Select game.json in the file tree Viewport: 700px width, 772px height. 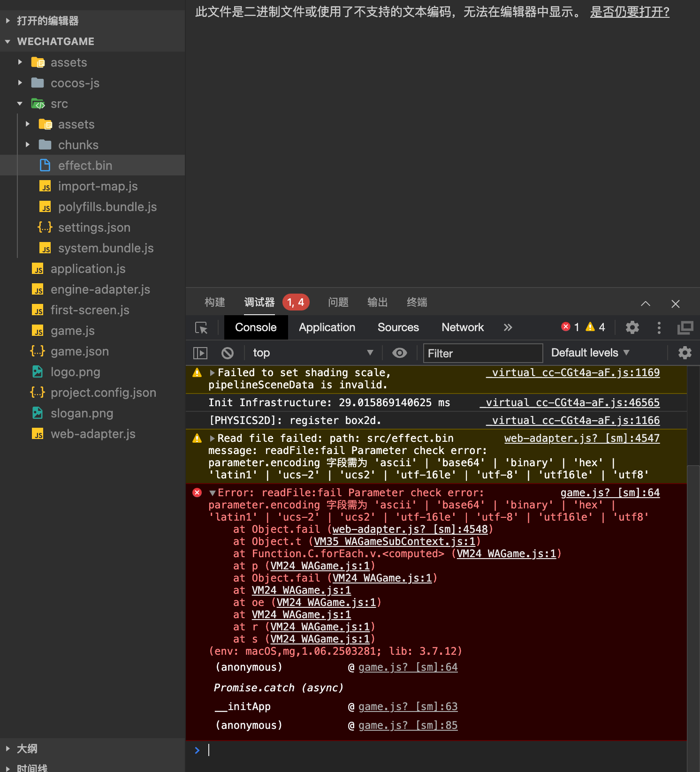pos(80,351)
